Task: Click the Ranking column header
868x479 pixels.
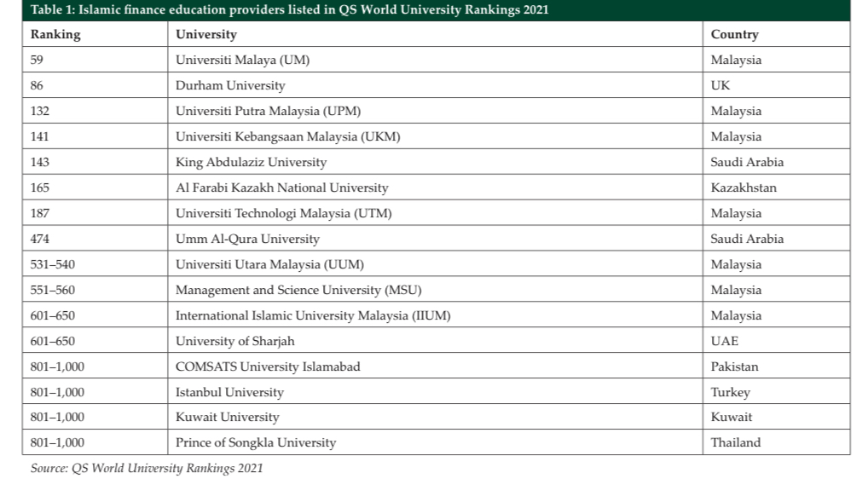Action: click(55, 34)
